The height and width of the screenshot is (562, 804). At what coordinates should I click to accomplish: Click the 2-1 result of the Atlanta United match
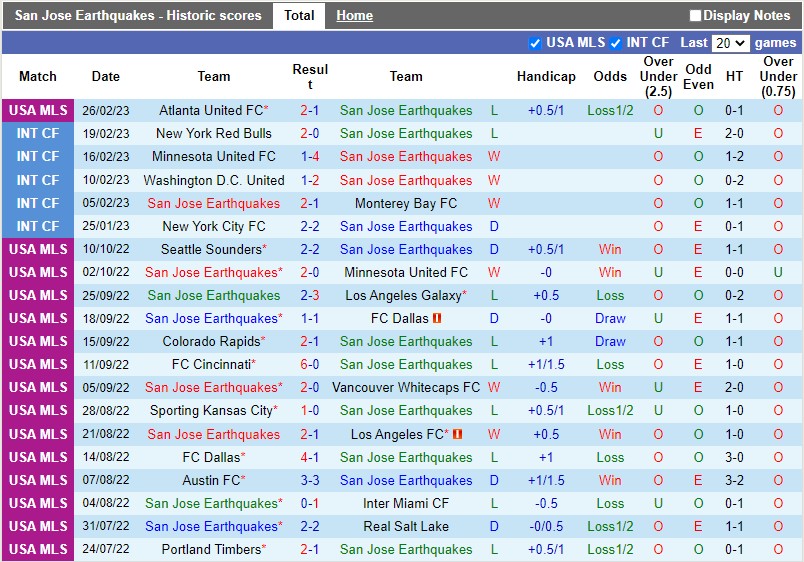coord(310,110)
